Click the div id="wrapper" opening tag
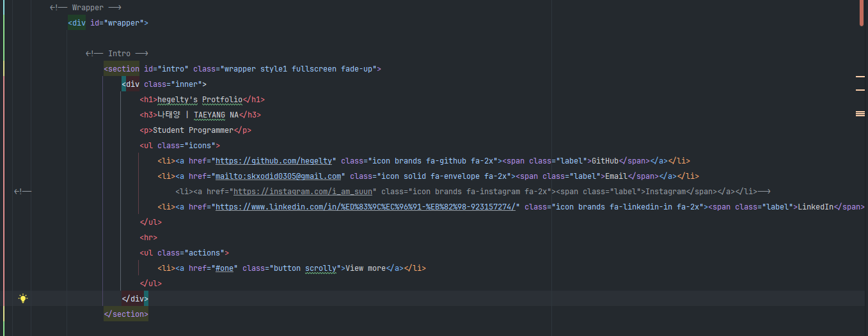Screen dimensions: 868x336 108,23
